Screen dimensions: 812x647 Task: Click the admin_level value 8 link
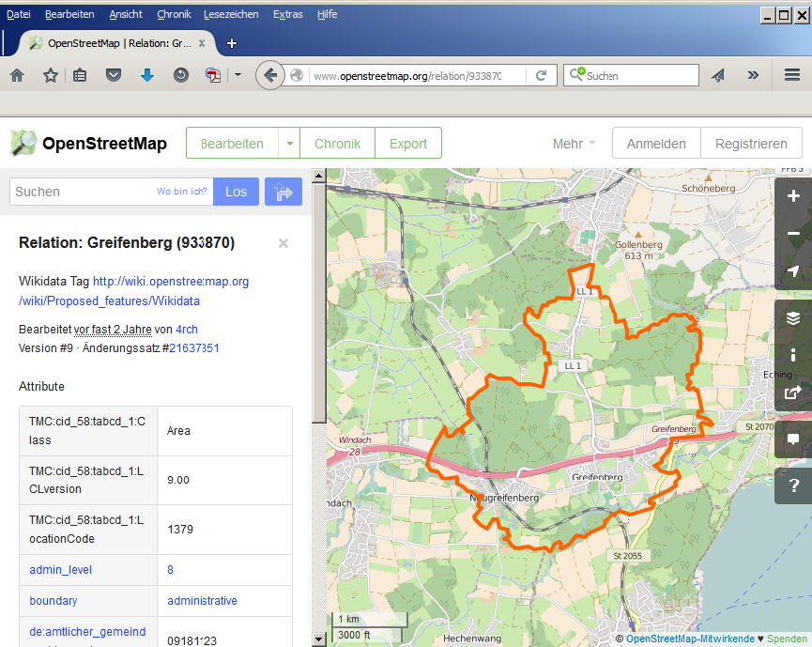coord(170,570)
